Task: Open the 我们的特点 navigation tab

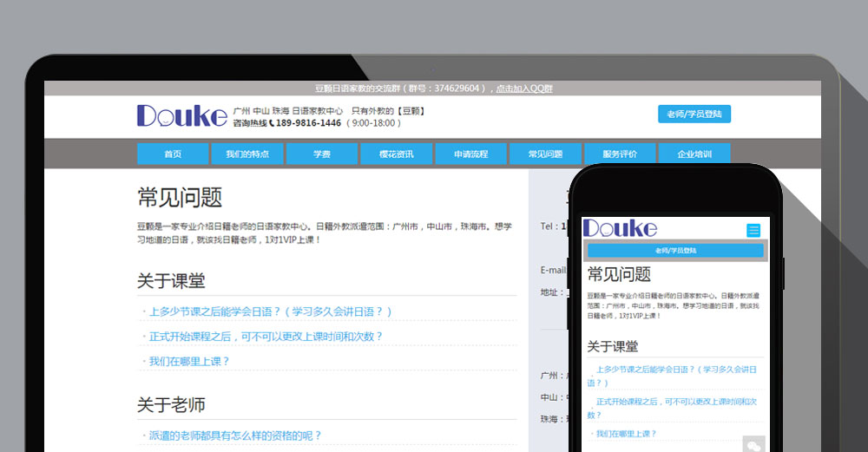Action: (247, 154)
